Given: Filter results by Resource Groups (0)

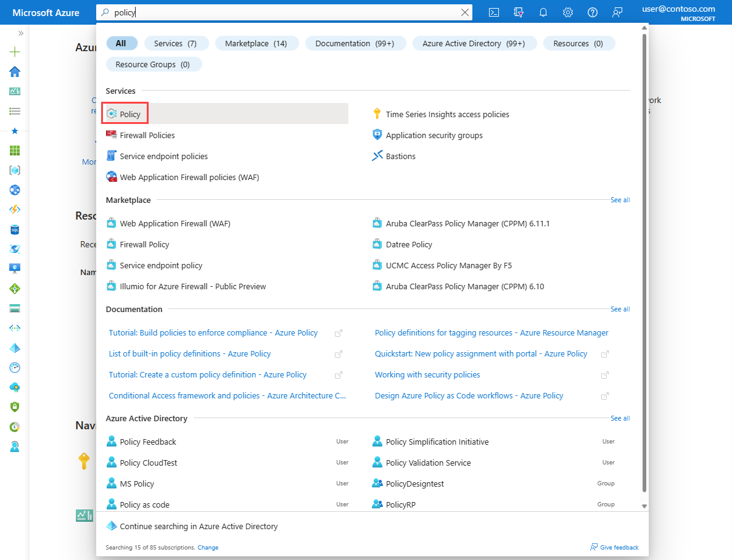Looking at the screenshot, I should [153, 65].
